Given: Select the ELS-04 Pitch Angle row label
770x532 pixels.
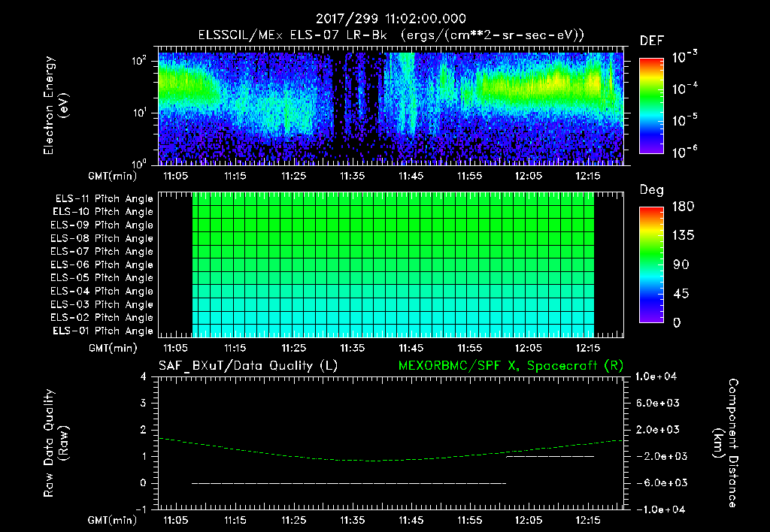Looking at the screenshot, I should point(102,291).
